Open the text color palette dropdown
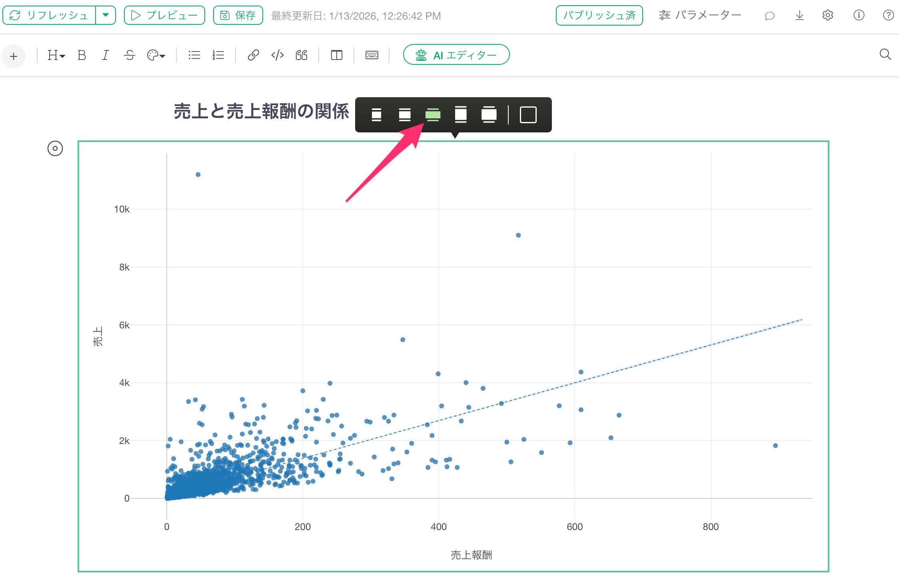Screen dimensions: 899x588 pos(156,55)
